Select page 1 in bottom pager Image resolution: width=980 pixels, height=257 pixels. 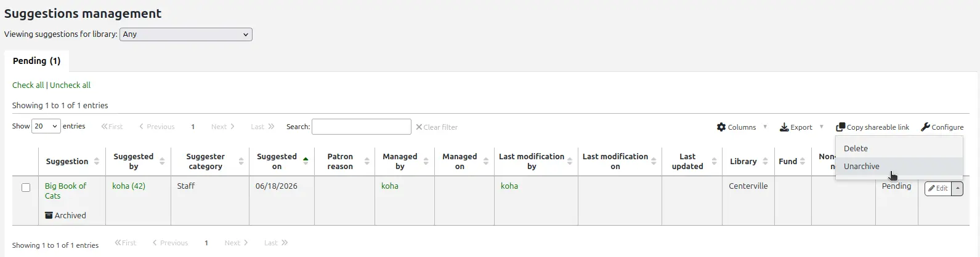(x=206, y=243)
